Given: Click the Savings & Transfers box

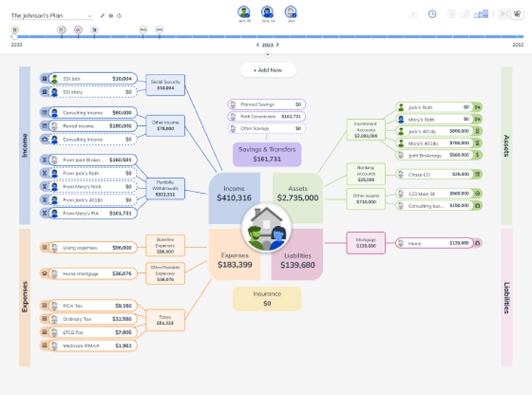Looking at the screenshot, I should (267, 155).
